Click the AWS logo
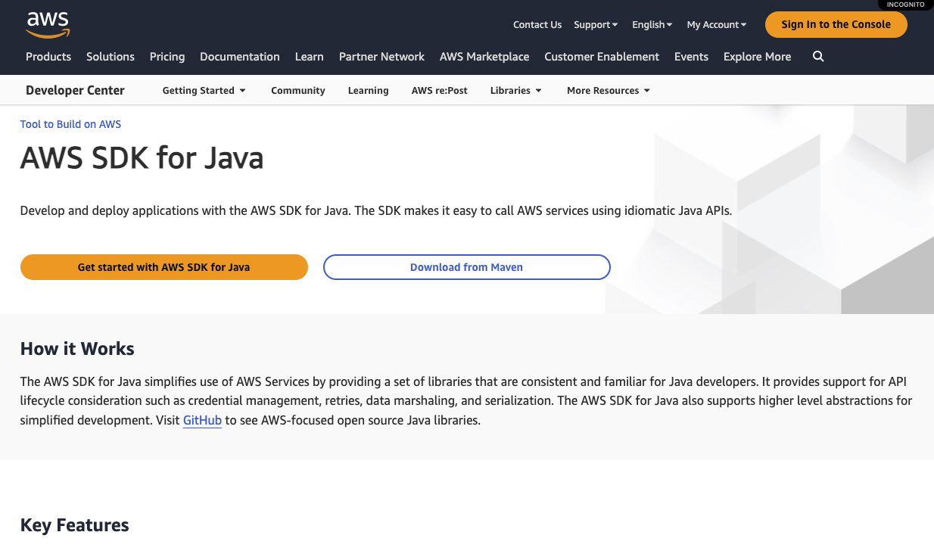The height and width of the screenshot is (560, 934). [x=48, y=24]
